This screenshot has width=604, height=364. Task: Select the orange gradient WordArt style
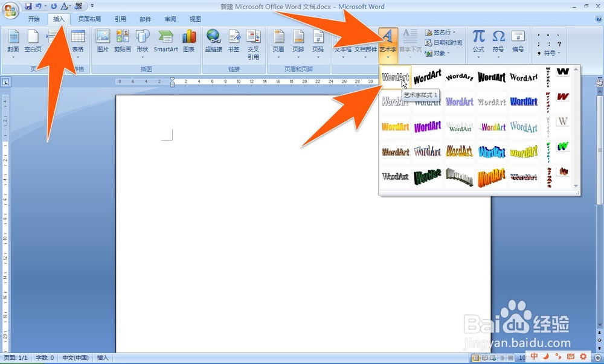(395, 127)
